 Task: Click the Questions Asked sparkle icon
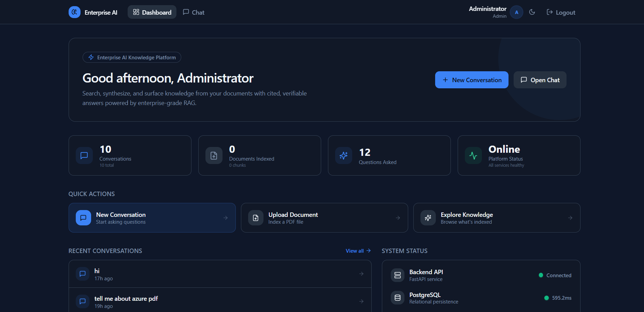(x=344, y=155)
